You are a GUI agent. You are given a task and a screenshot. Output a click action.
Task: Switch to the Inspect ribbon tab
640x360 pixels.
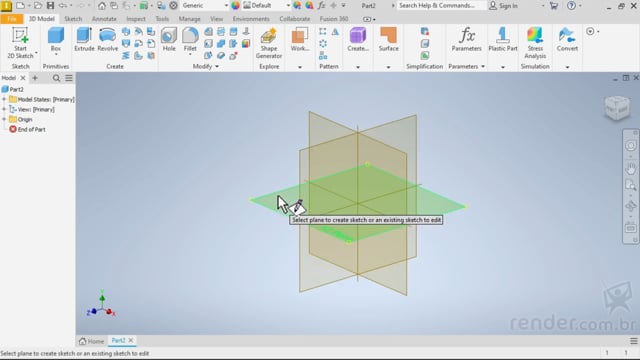tap(136, 19)
